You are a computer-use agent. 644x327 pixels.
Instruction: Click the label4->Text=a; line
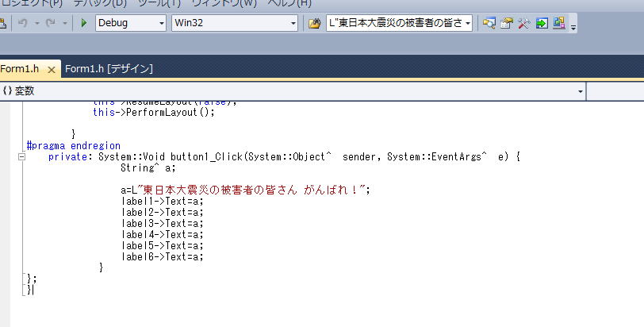(x=163, y=234)
